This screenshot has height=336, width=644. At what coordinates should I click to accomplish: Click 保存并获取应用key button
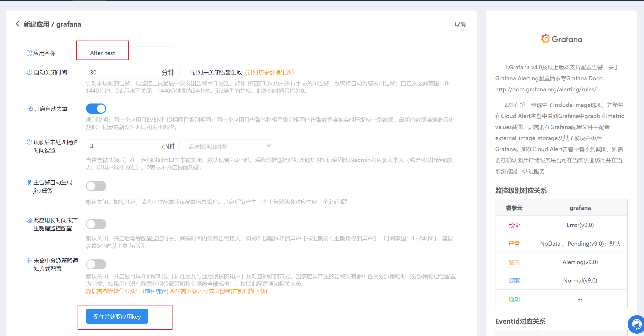pos(117,316)
